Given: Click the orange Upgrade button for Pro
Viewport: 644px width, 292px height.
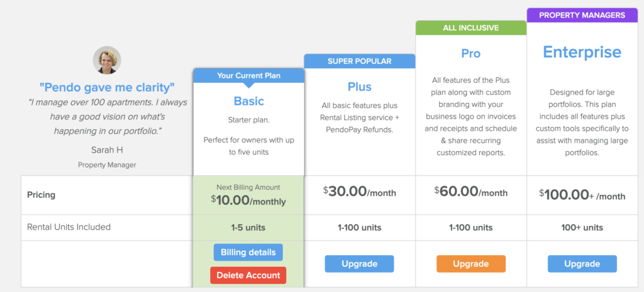Looking at the screenshot, I should 470,264.
